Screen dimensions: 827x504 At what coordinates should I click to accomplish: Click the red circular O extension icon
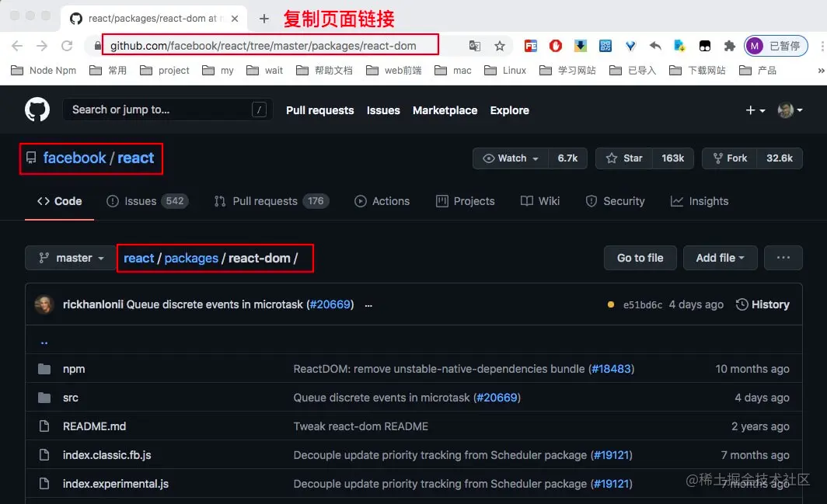point(556,46)
